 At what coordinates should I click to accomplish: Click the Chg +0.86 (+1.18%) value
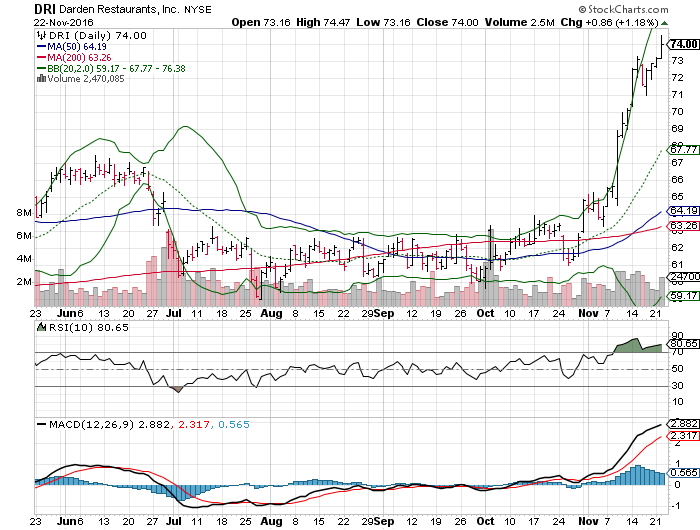coord(609,22)
